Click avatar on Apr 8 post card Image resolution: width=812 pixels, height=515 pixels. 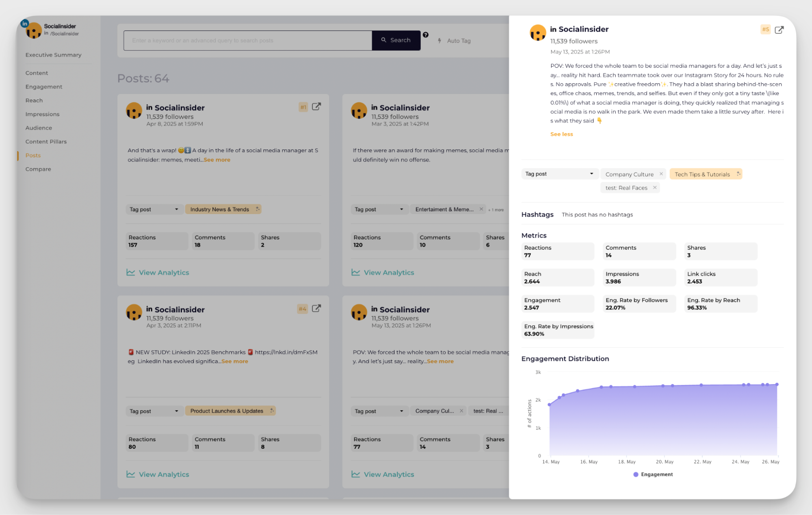coord(134,110)
